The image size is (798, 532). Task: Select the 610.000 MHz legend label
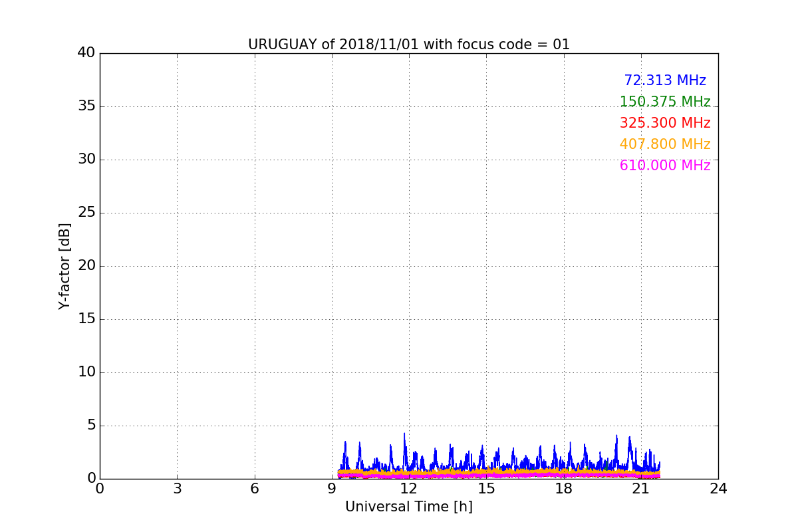pyautogui.click(x=665, y=166)
